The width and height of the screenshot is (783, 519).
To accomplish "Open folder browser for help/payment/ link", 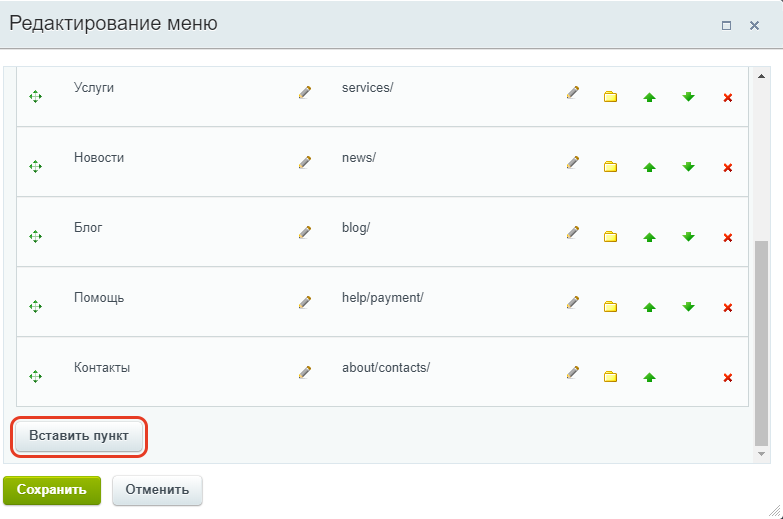I will [x=610, y=307].
